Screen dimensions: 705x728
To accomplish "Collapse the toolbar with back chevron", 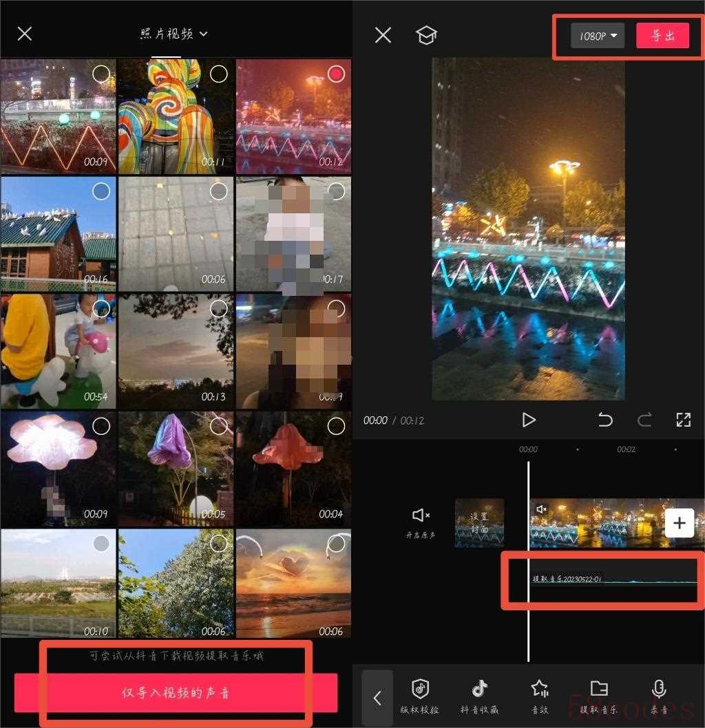I will click(x=377, y=698).
